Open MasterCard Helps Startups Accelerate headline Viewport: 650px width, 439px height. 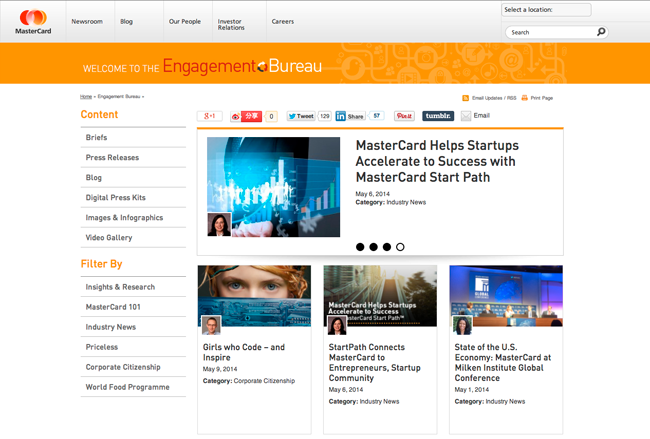[437, 161]
